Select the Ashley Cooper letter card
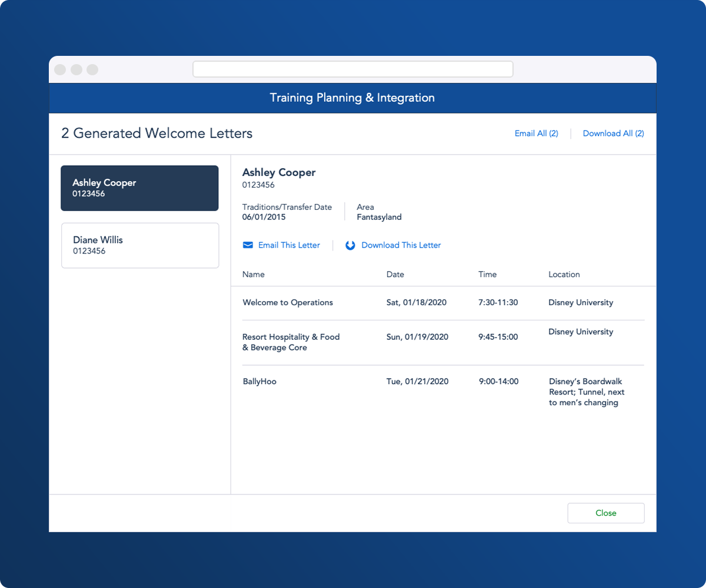This screenshot has width=706, height=588. [139, 188]
